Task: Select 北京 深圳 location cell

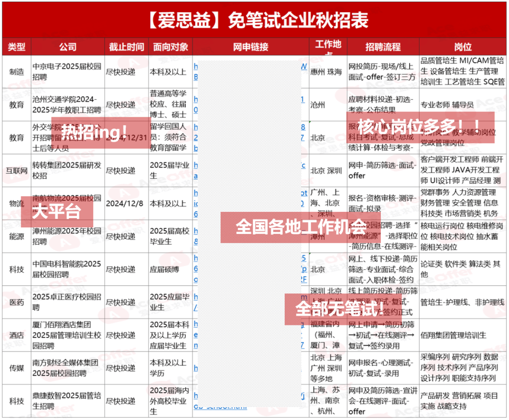Action: click(x=328, y=170)
